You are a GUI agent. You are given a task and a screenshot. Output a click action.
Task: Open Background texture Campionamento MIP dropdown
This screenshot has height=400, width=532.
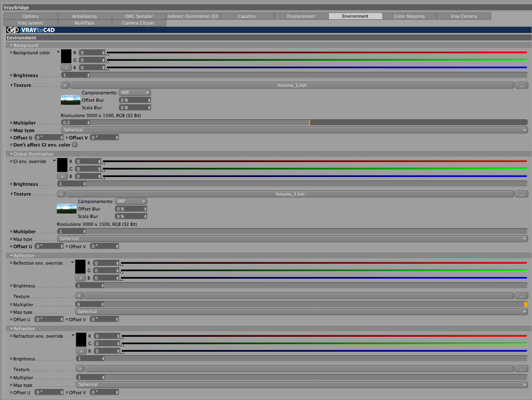(135, 93)
